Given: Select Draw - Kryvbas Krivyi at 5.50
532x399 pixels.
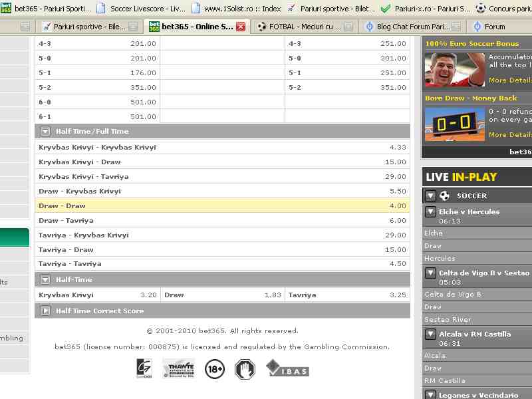Looking at the screenshot, I should click(x=222, y=191).
